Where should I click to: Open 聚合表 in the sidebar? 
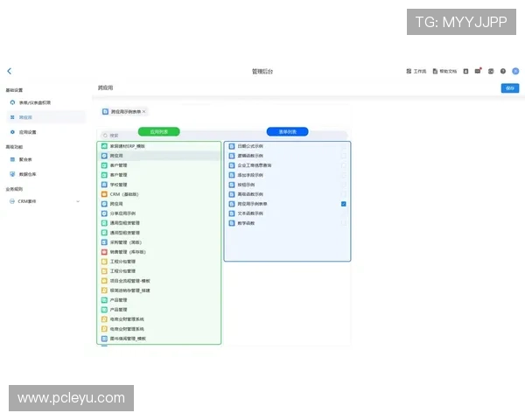(x=45, y=159)
